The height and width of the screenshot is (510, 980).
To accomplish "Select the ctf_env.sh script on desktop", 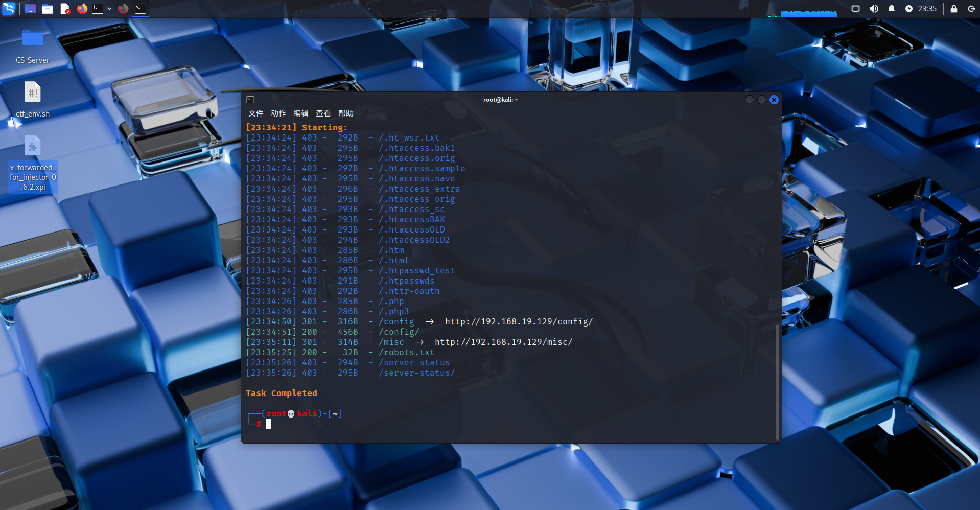I will [33, 100].
